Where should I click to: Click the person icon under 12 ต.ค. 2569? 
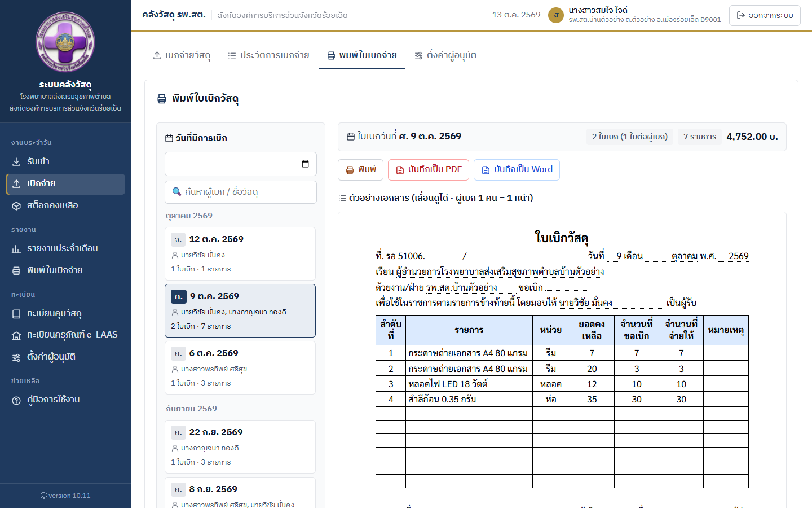pos(175,255)
